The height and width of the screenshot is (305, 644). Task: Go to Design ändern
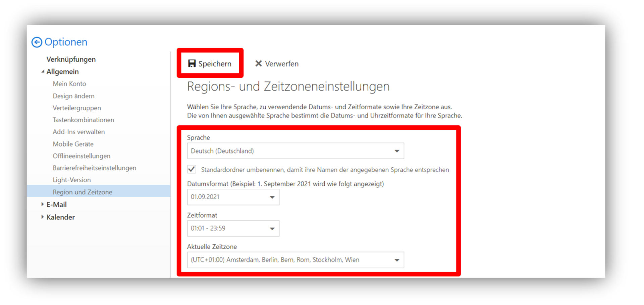pos(73,96)
